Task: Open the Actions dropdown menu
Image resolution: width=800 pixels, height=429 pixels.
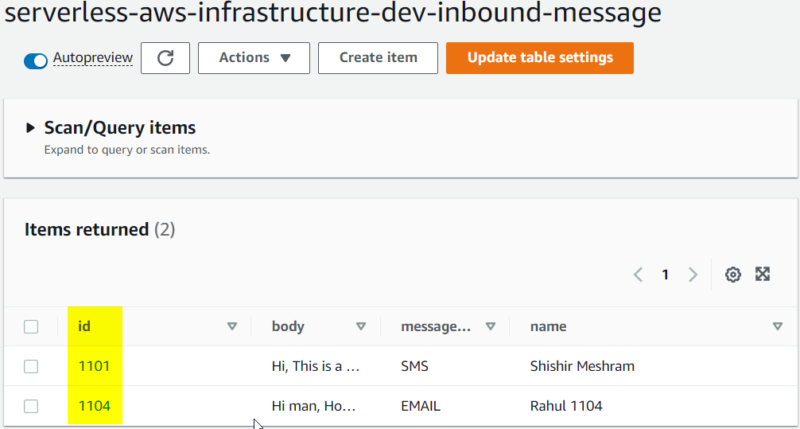Action: (254, 58)
